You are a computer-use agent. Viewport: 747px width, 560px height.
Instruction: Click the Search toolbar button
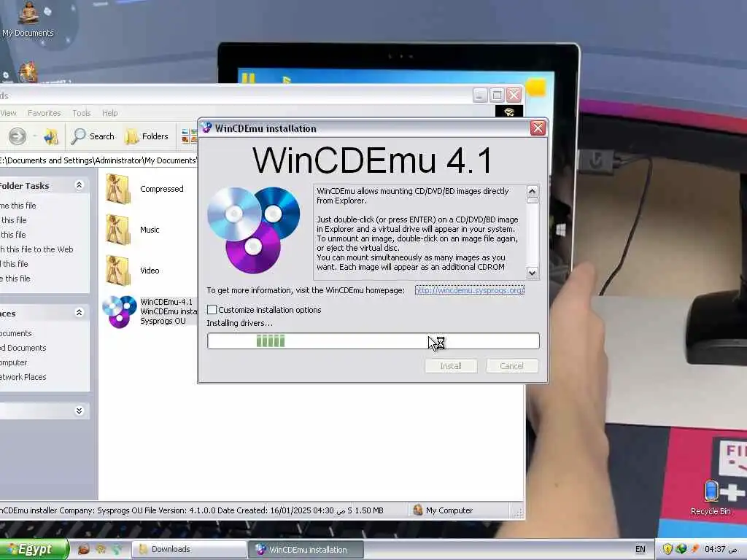tap(93, 136)
